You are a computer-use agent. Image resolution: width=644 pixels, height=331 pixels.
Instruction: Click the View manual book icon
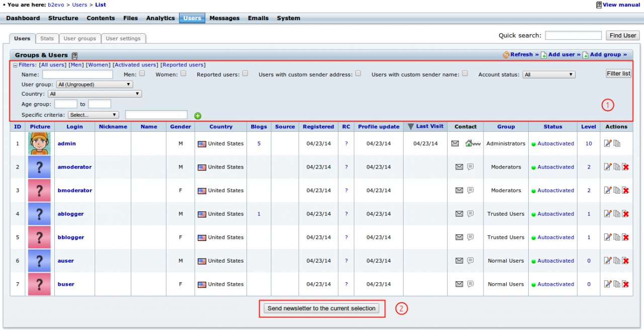point(599,5)
